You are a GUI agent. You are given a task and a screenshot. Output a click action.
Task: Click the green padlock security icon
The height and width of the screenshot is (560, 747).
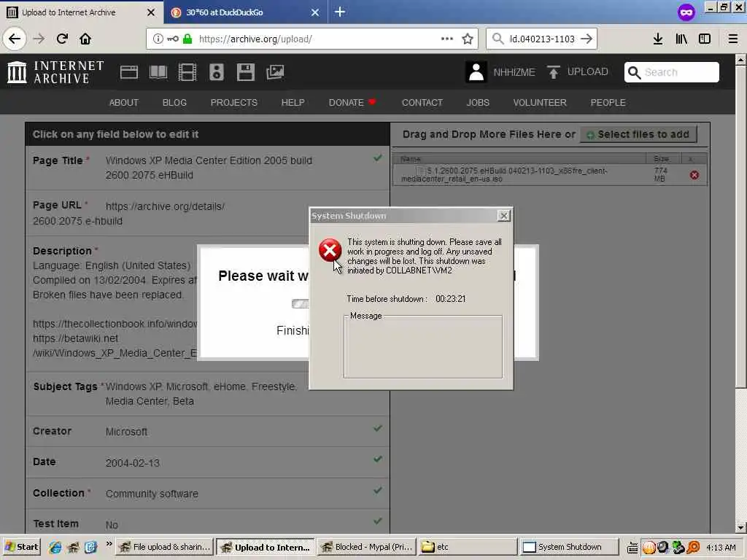tap(187, 39)
